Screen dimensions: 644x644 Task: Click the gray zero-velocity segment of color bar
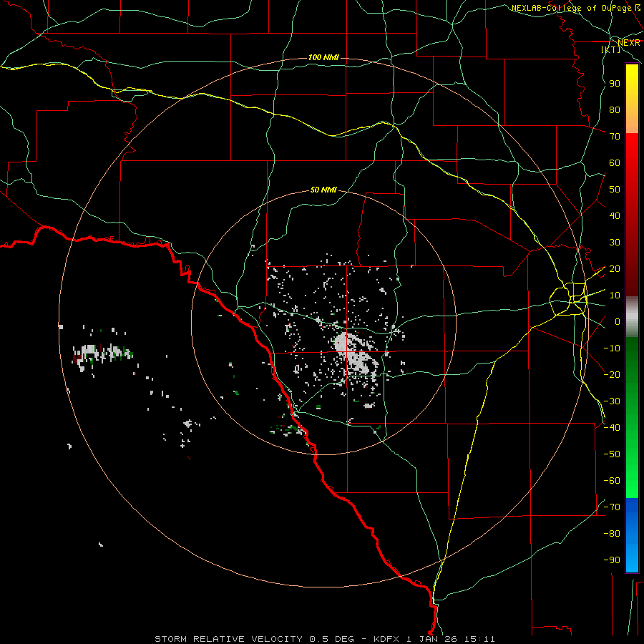(632, 317)
